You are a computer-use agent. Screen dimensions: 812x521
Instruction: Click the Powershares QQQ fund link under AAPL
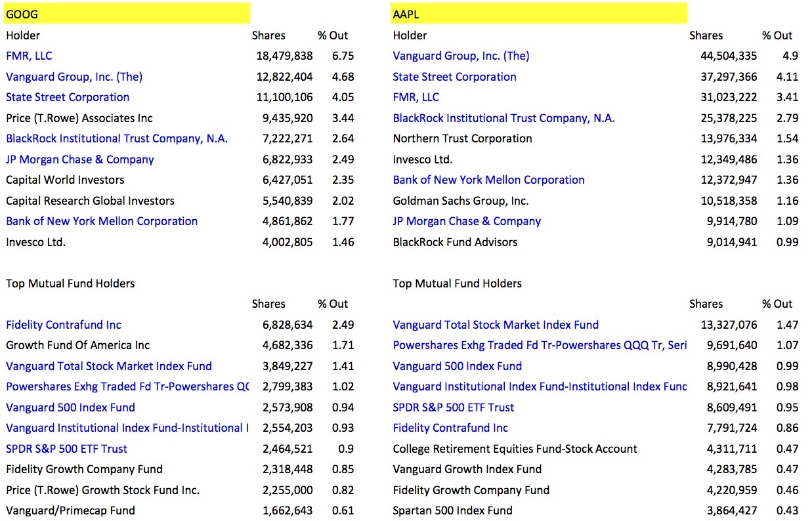click(540, 345)
